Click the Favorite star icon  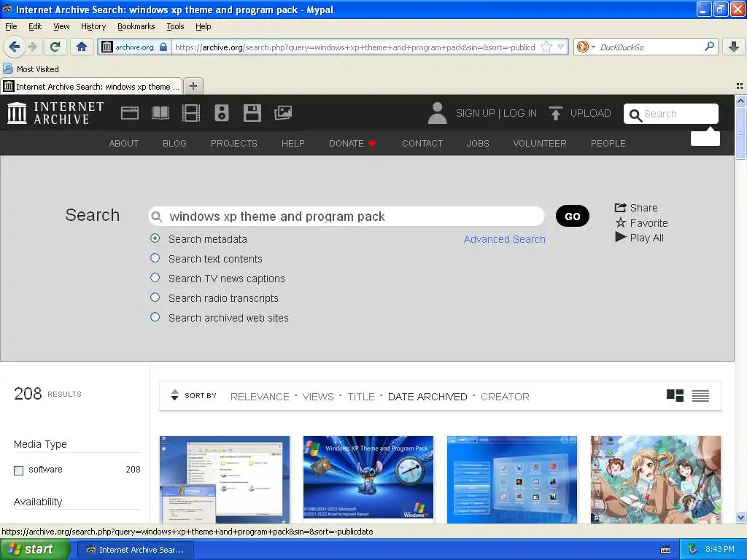pyautogui.click(x=620, y=222)
